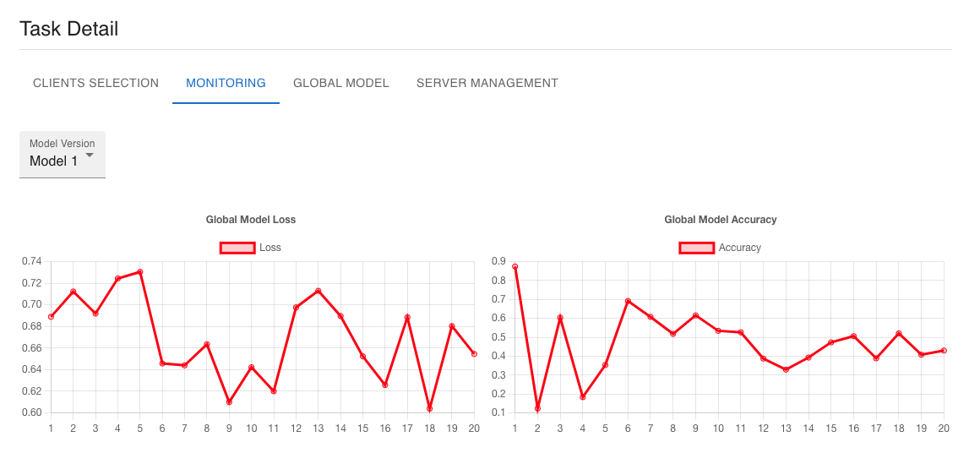Viewport: 980px width, 453px height.
Task: Select the Server Management tab
Action: [x=487, y=83]
